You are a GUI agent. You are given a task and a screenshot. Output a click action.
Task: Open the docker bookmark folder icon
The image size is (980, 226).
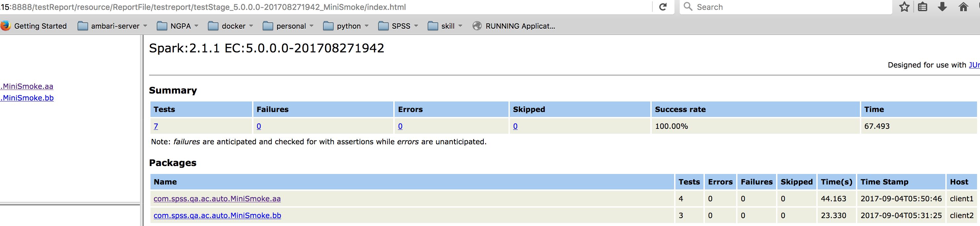[213, 26]
